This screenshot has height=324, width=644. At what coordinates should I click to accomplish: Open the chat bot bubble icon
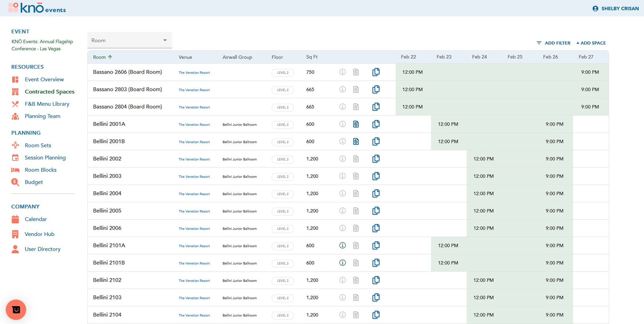point(16,310)
